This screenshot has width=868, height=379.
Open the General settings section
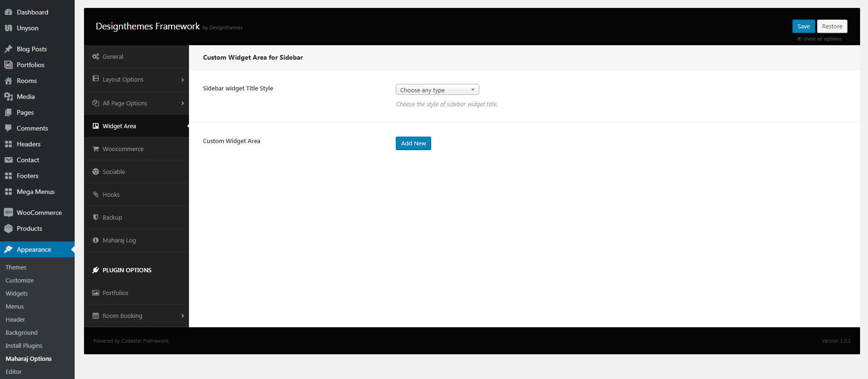pos(136,56)
